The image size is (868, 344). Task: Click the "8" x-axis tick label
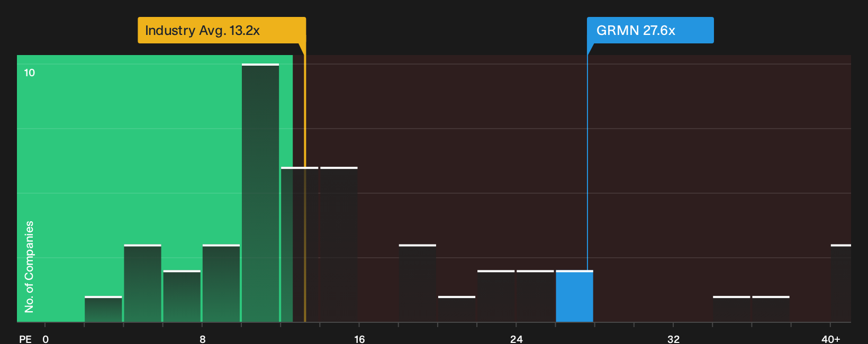(x=203, y=339)
